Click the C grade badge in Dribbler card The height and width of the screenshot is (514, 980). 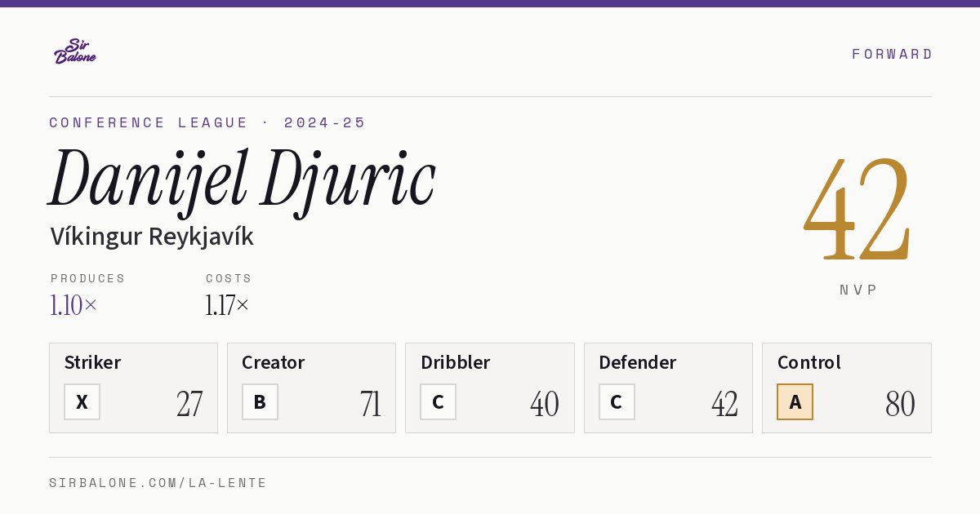click(438, 402)
